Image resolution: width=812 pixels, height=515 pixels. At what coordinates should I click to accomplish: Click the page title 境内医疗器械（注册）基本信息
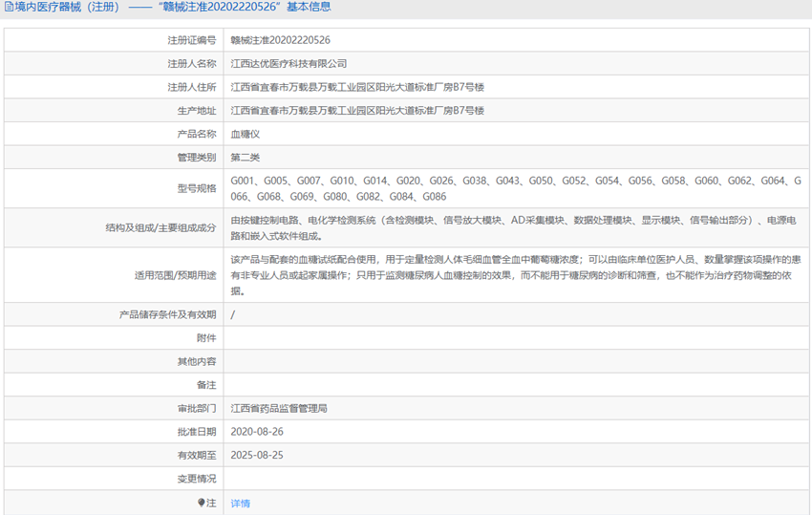173,8
